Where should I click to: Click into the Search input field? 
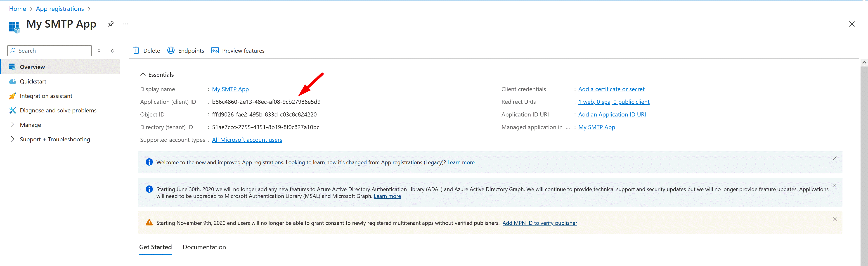coord(50,51)
